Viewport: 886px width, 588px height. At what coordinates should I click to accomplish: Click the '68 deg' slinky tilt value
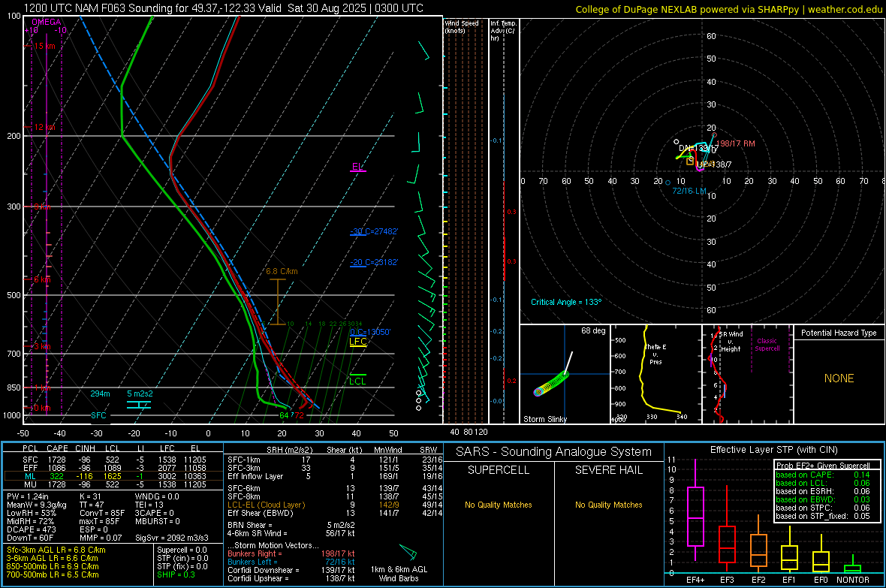[593, 330]
